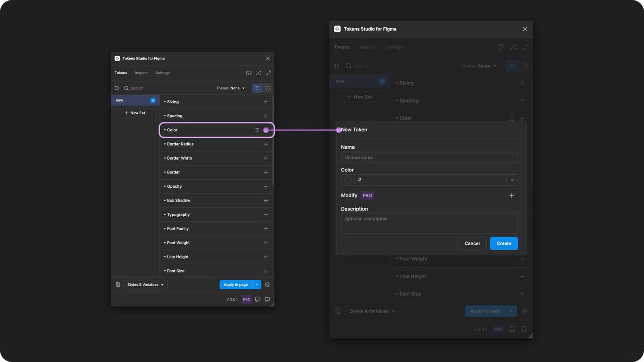Switch to the Inspect tab in left window
Image resolution: width=644 pixels, height=362 pixels.
coord(141,73)
